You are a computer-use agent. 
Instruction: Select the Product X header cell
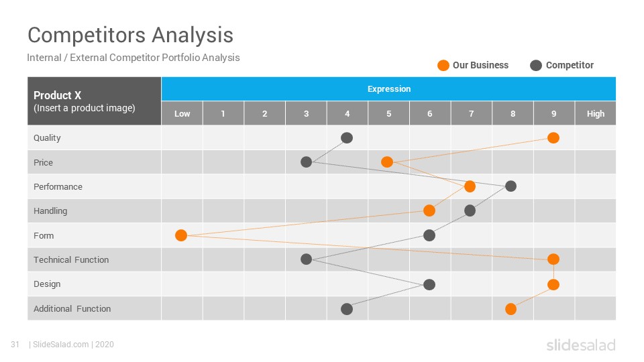click(x=94, y=101)
